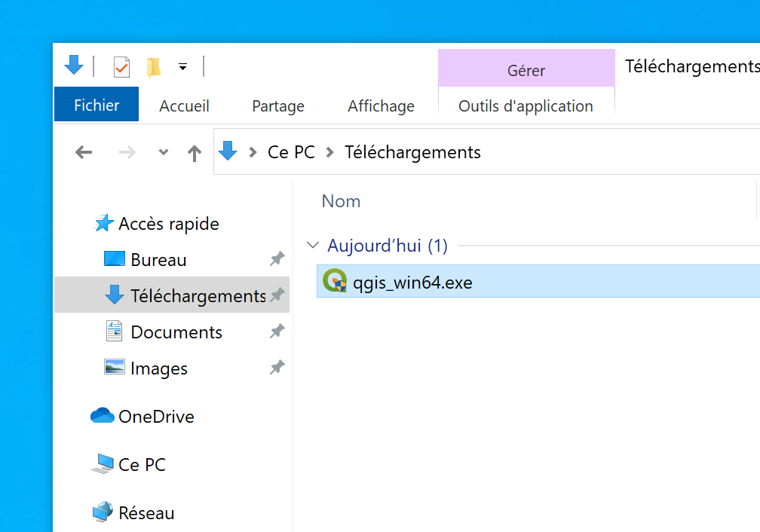760x532 pixels.
Task: Go back with the left arrow button
Action: [x=84, y=153]
